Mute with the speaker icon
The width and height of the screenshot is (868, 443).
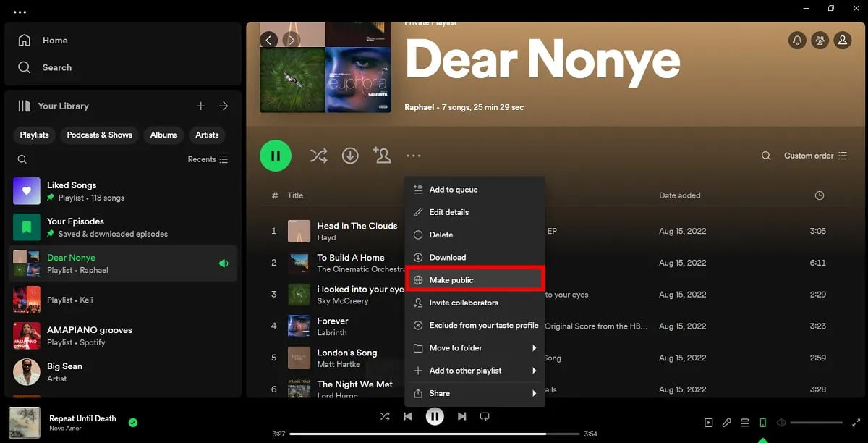pyautogui.click(x=780, y=423)
